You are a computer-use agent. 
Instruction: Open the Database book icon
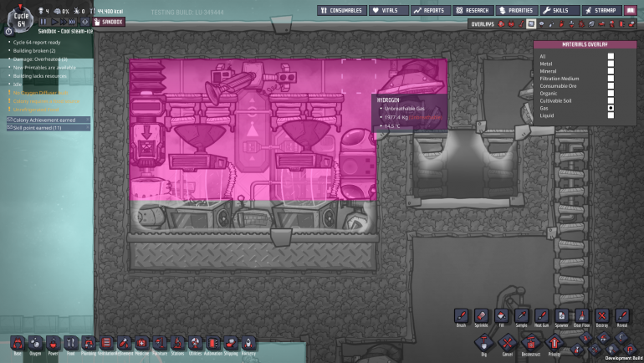(x=631, y=10)
